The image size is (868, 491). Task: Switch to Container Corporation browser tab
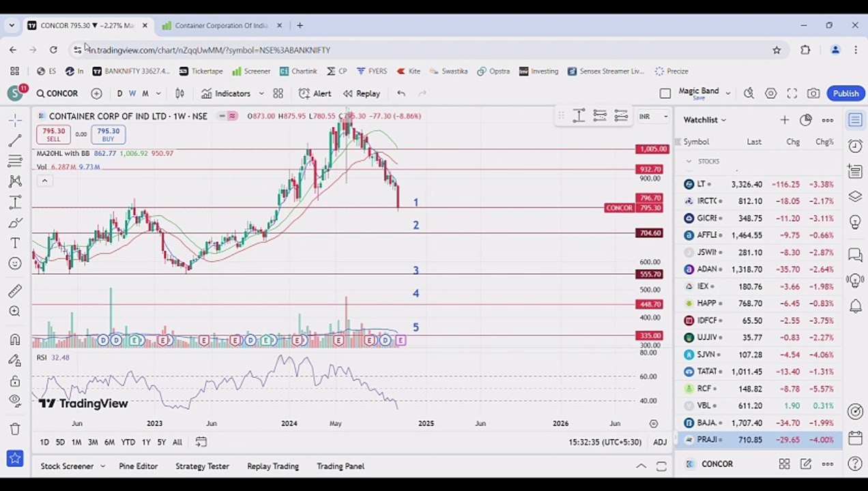pyautogui.click(x=222, y=25)
